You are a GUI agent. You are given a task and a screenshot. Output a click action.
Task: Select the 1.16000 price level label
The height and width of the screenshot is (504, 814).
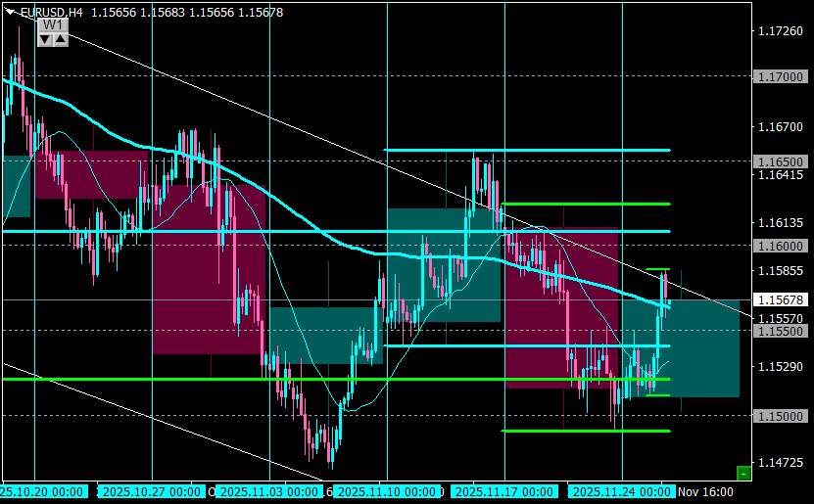(781, 247)
